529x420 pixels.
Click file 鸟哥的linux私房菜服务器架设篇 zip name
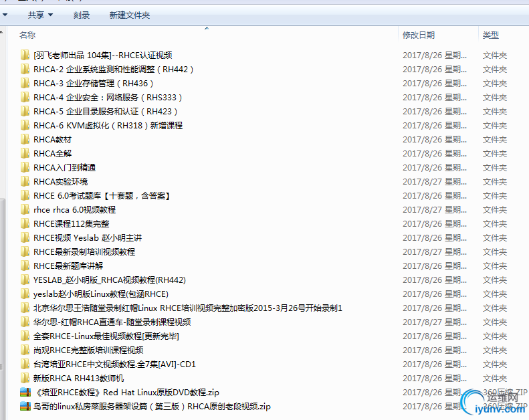[x=152, y=407]
